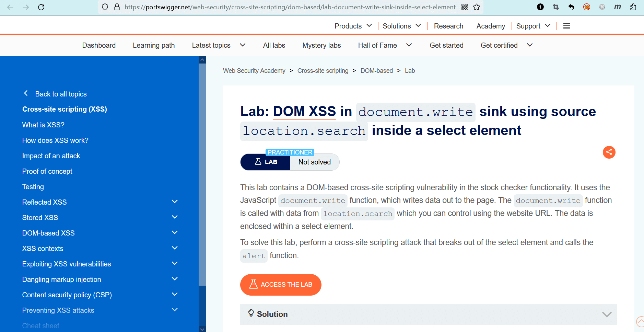Open the browser extensions puzzle icon
644x332 pixels.
(633, 7)
